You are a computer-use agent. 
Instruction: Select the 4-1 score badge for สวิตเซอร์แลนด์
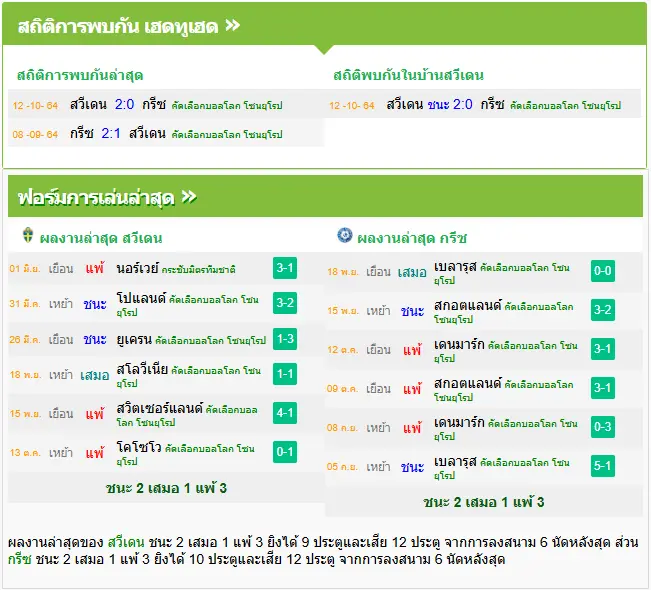285,413
